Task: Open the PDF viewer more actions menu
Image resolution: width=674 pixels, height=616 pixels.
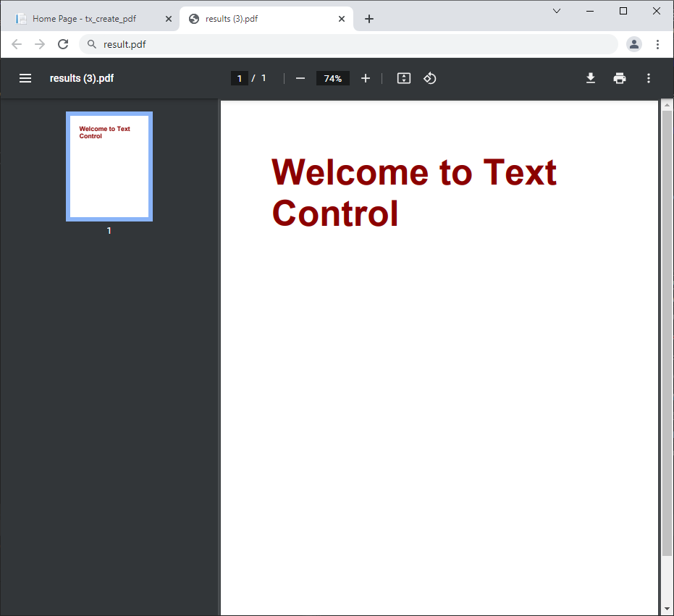Action: point(649,78)
